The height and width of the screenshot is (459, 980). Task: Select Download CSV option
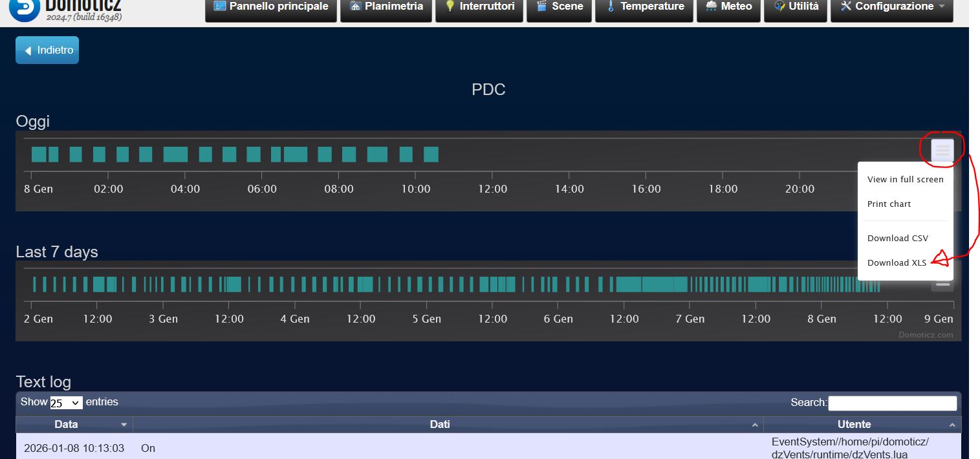click(897, 239)
